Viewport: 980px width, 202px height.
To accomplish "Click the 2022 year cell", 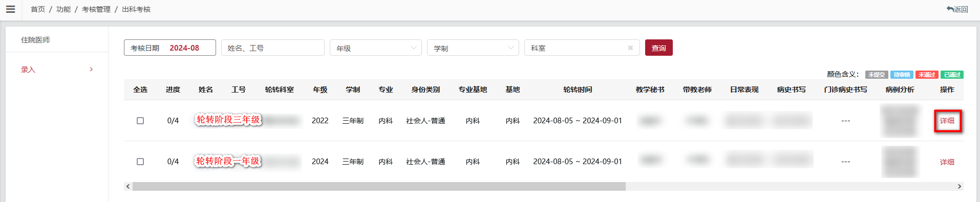I will 320,121.
